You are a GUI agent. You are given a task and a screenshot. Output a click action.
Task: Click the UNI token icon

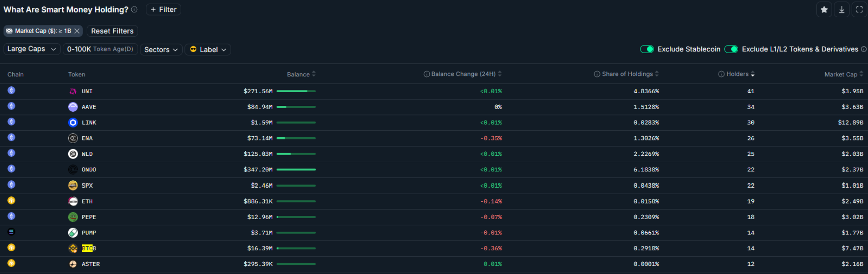pyautogui.click(x=73, y=91)
